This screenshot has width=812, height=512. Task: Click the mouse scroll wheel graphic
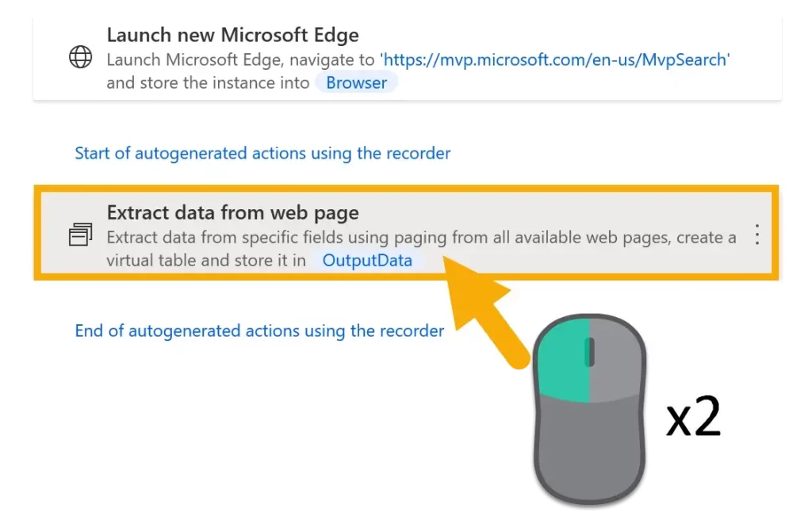(x=589, y=352)
